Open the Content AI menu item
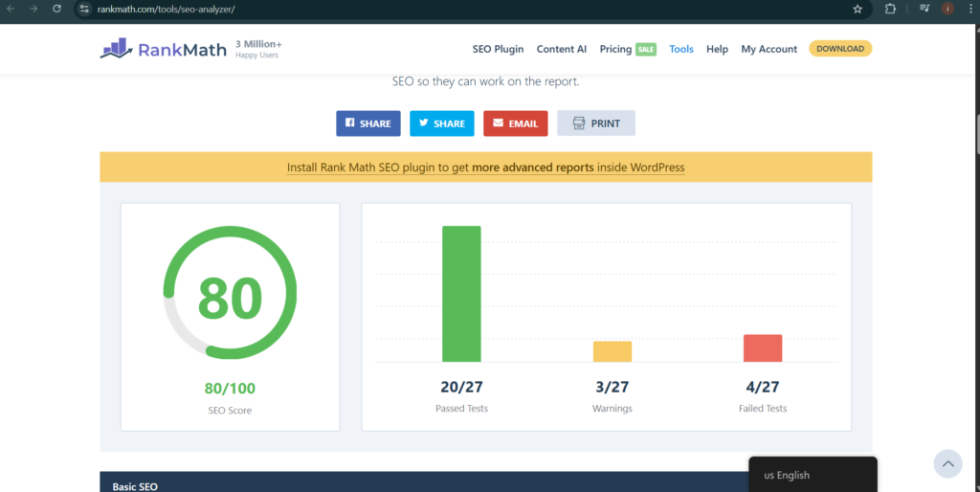 (561, 49)
